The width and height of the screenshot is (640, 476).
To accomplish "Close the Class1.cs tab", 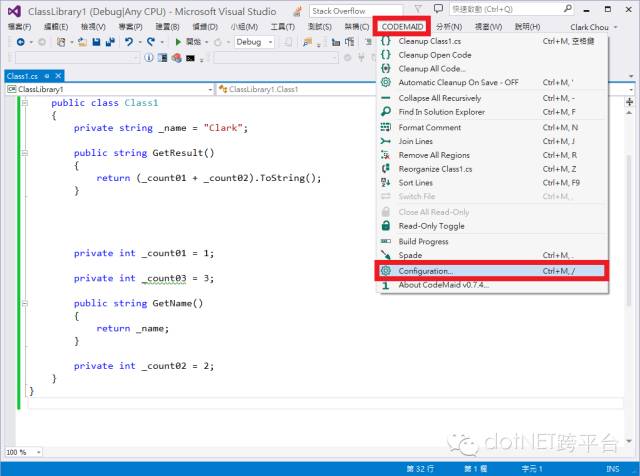I will [58, 76].
